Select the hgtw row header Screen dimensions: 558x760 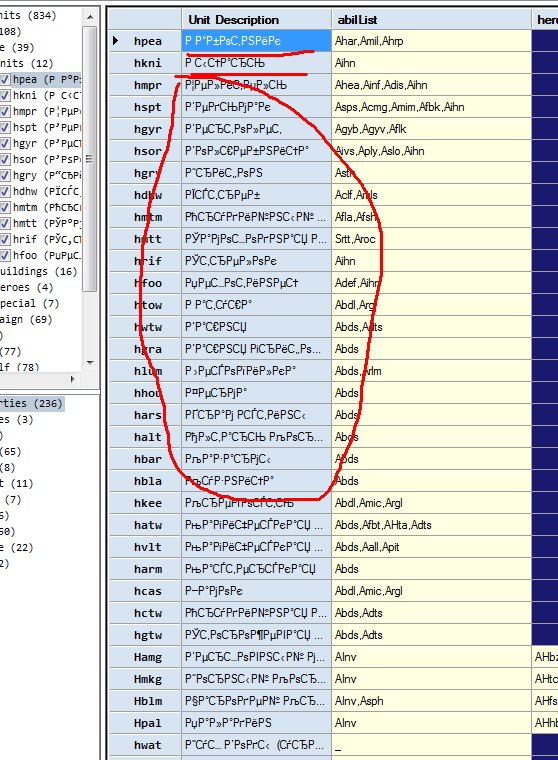click(145, 635)
